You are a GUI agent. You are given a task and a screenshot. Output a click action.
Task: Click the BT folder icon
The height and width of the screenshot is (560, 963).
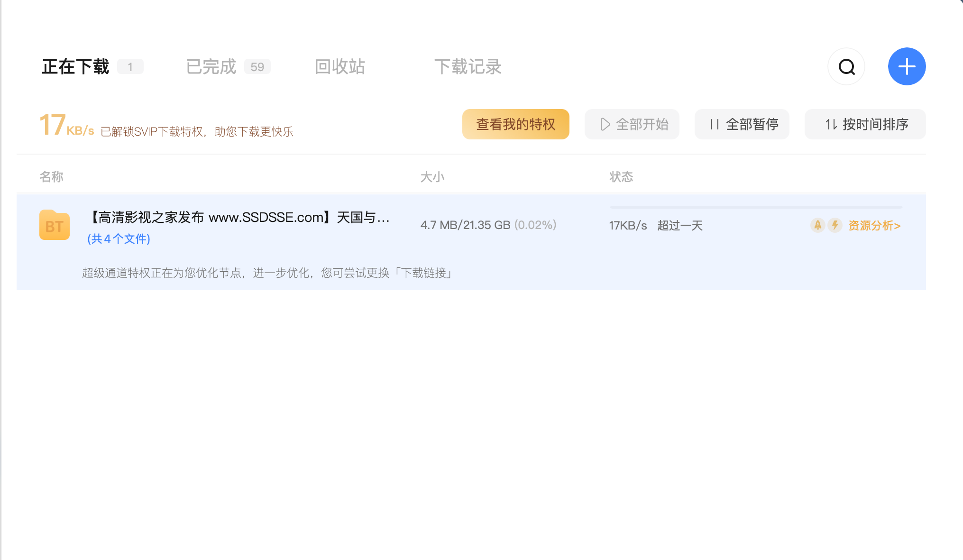click(55, 225)
